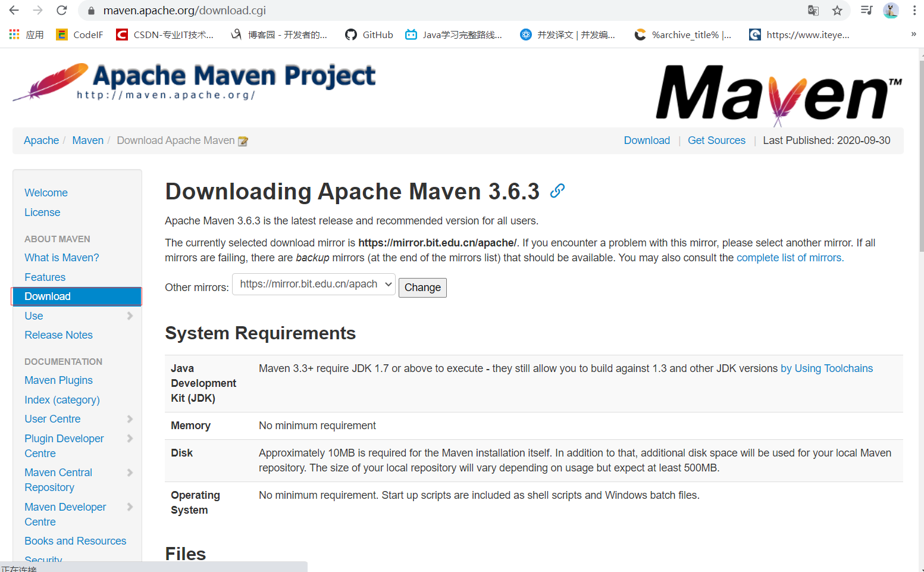Open the CodeIF bookmark
Screen dimensions: 924x572
(x=80, y=35)
